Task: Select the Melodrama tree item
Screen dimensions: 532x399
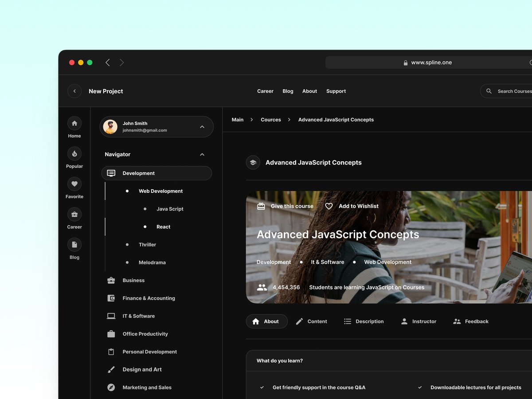Action: click(152, 262)
